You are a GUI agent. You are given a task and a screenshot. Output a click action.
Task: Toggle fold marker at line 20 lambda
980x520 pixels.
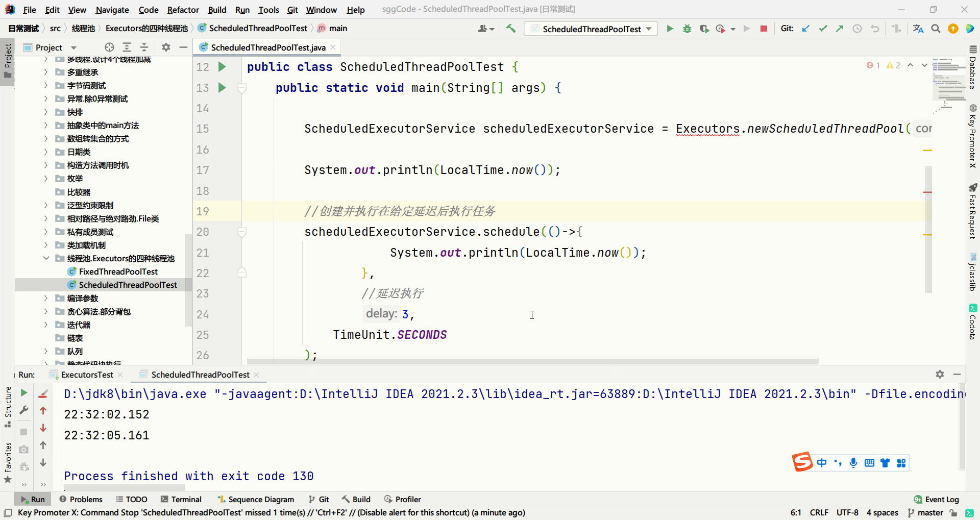(242, 232)
